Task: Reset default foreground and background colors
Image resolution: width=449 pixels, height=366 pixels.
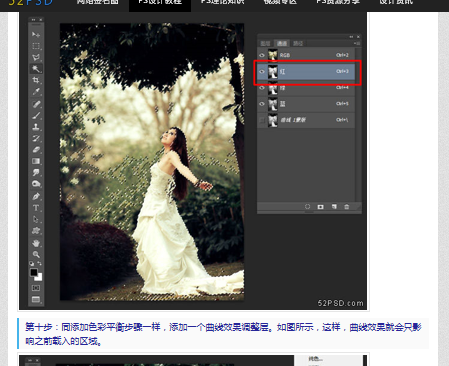Action: (x=32, y=263)
